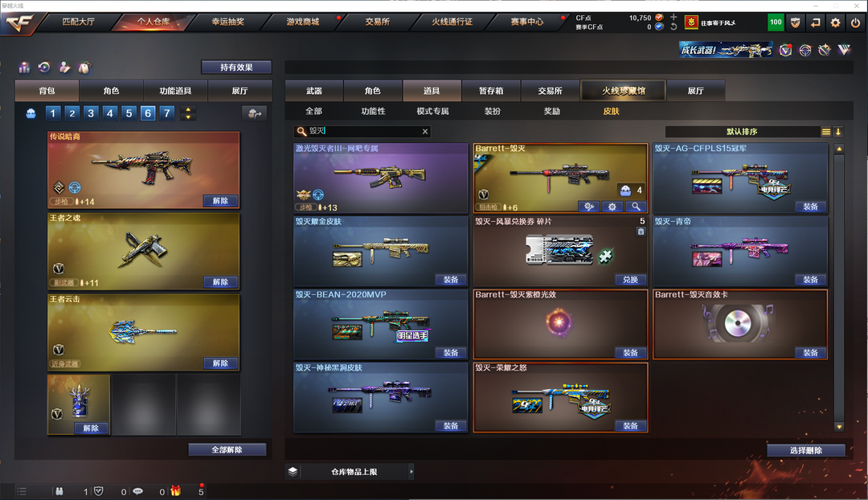Viewport: 868px width, 500px height.
Task: Open the 火线通行证 top menu tab
Action: (x=452, y=22)
